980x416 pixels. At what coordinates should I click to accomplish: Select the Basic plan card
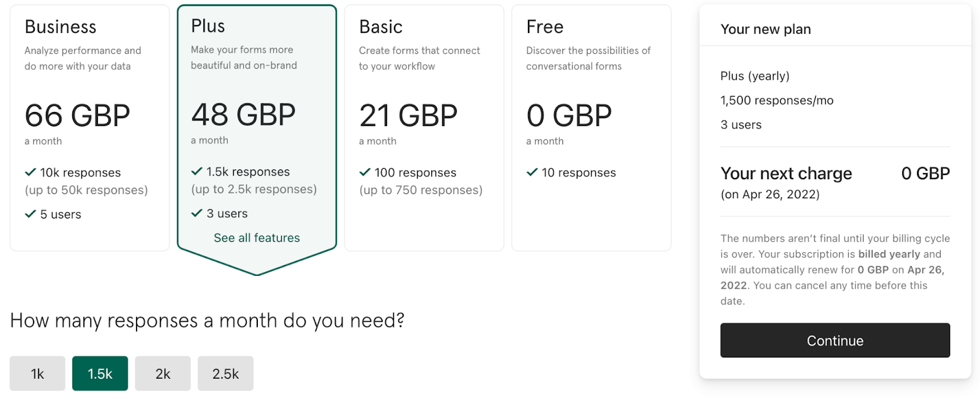tap(424, 128)
